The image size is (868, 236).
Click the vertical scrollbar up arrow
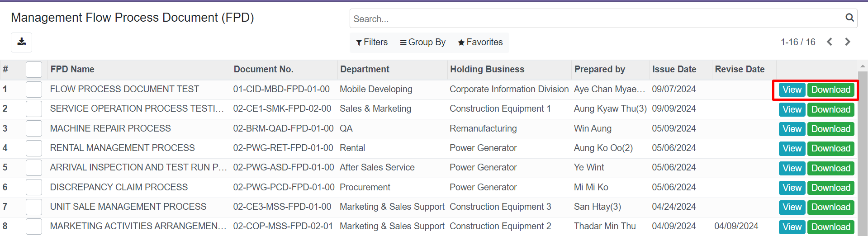[x=863, y=66]
